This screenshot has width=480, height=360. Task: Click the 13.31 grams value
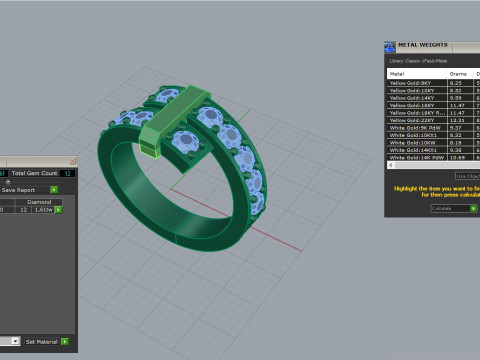[x=457, y=120]
